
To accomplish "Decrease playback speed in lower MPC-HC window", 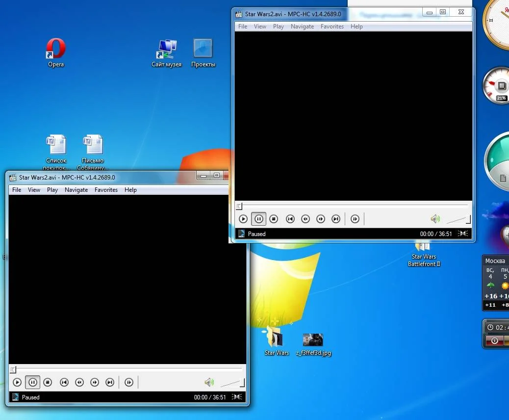I will (79, 382).
